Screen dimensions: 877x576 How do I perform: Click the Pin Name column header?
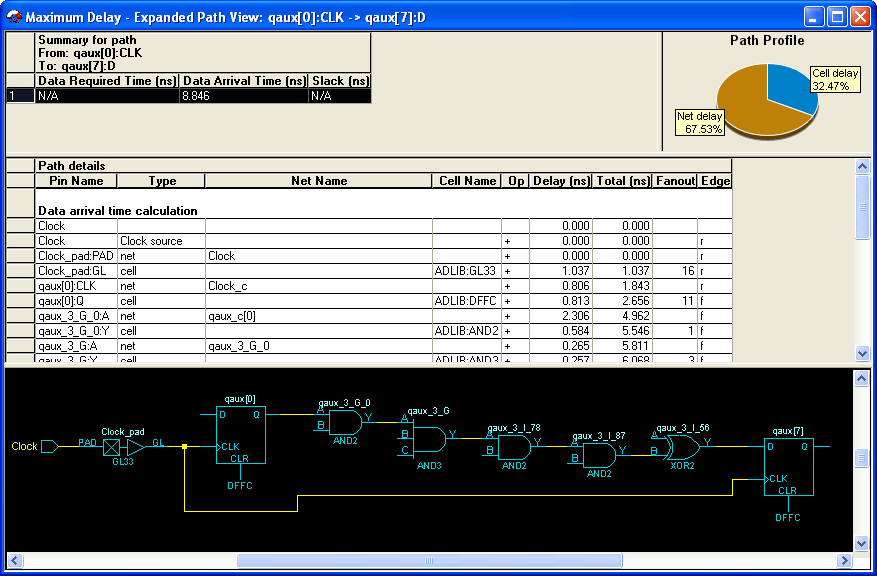(76, 181)
